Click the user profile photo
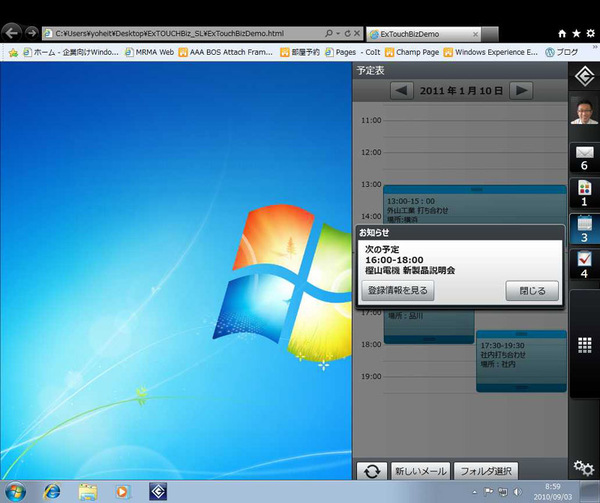This screenshot has height=503, width=600. [x=584, y=113]
